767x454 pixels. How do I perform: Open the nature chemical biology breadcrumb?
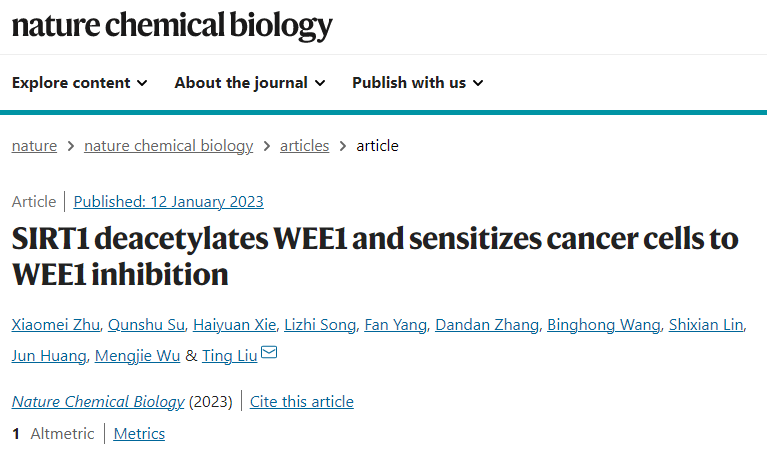click(x=169, y=146)
